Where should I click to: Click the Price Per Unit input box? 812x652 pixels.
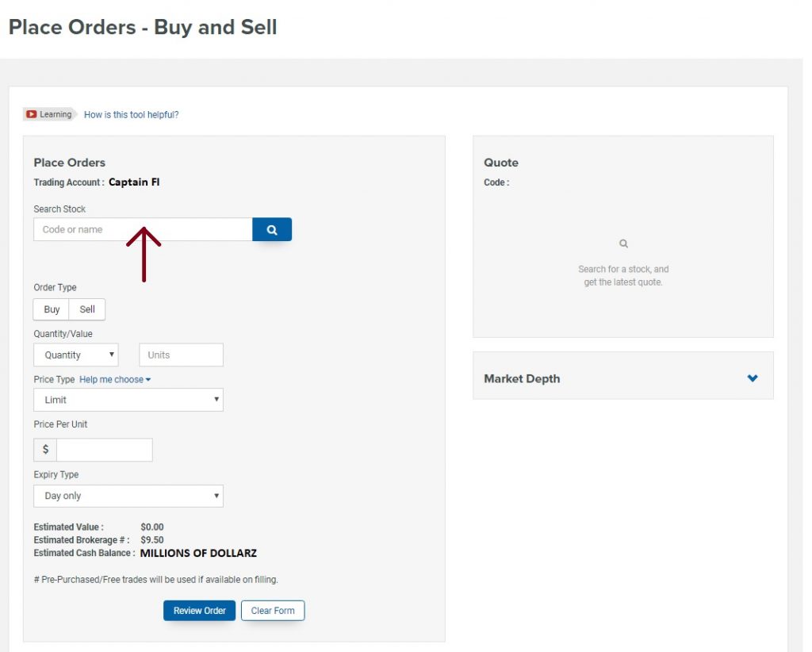(x=105, y=450)
